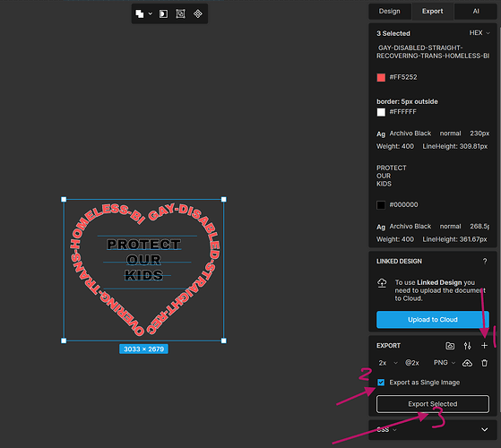Click the export folder icon

450,346
